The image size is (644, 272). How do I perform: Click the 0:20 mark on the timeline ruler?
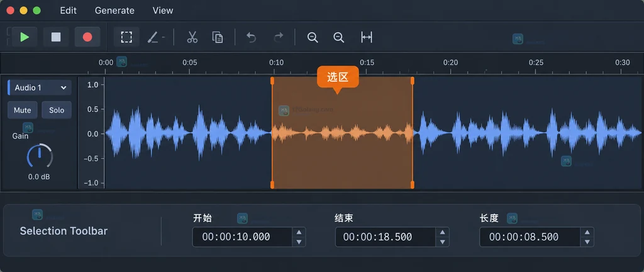coord(450,63)
